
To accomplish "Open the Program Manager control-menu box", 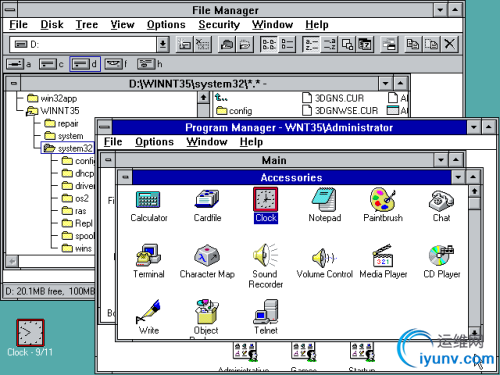I will [105, 127].
